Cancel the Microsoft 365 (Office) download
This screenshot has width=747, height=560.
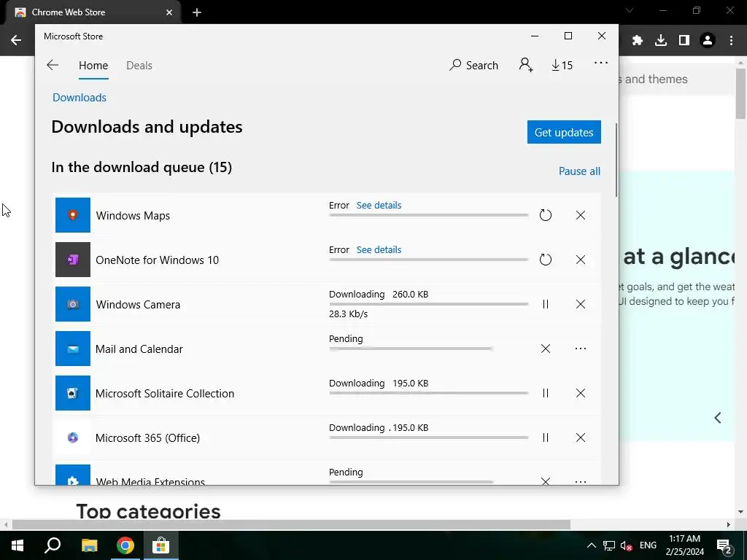[x=580, y=437]
